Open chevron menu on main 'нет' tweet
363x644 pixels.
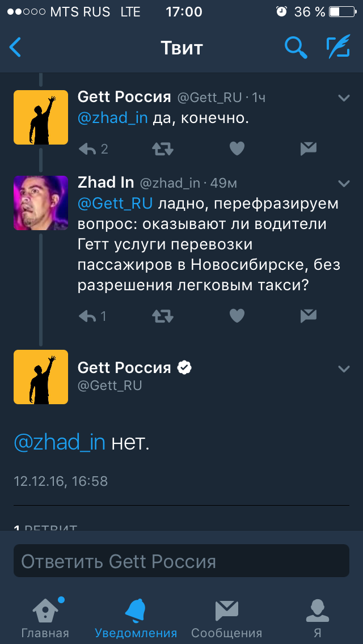click(344, 369)
